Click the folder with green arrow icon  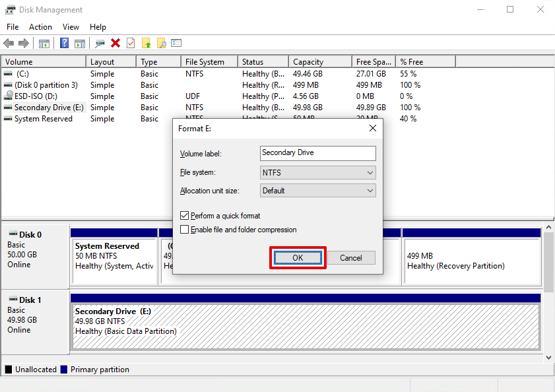click(146, 44)
